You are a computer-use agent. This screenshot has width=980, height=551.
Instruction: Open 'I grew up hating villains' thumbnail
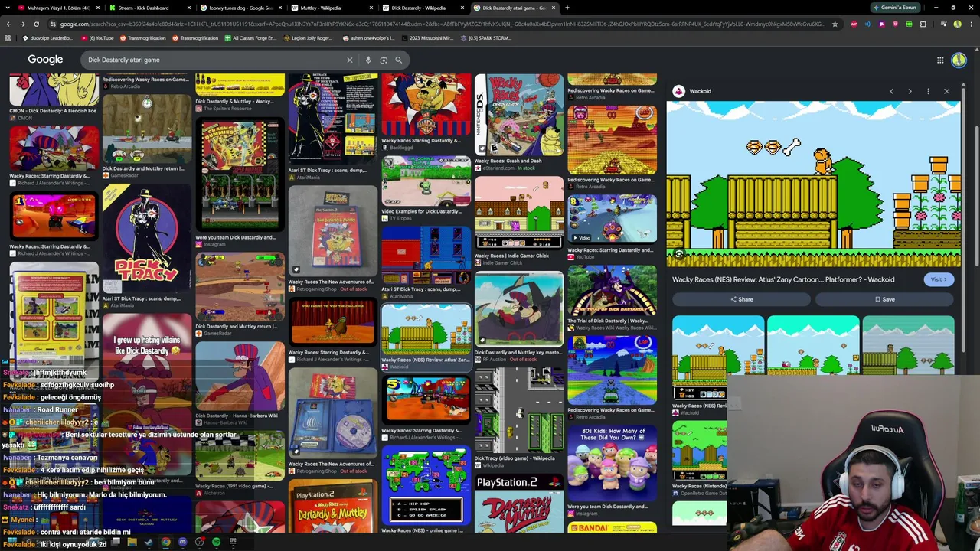point(146,364)
